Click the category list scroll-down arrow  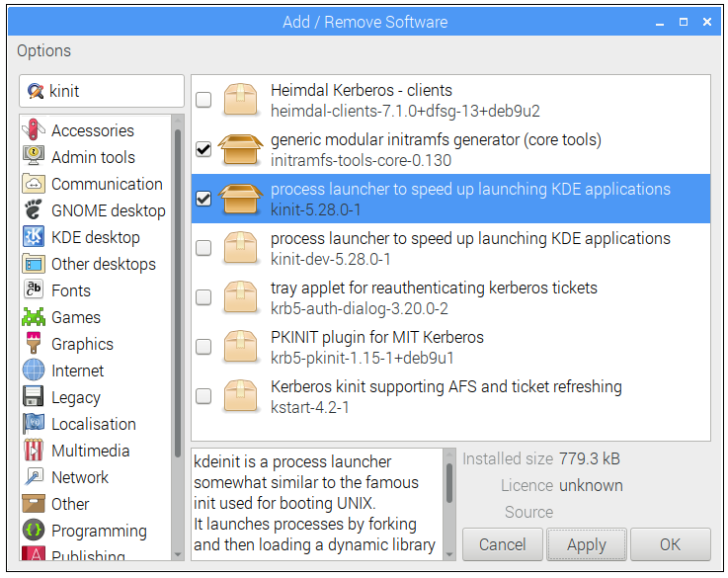coord(178,554)
